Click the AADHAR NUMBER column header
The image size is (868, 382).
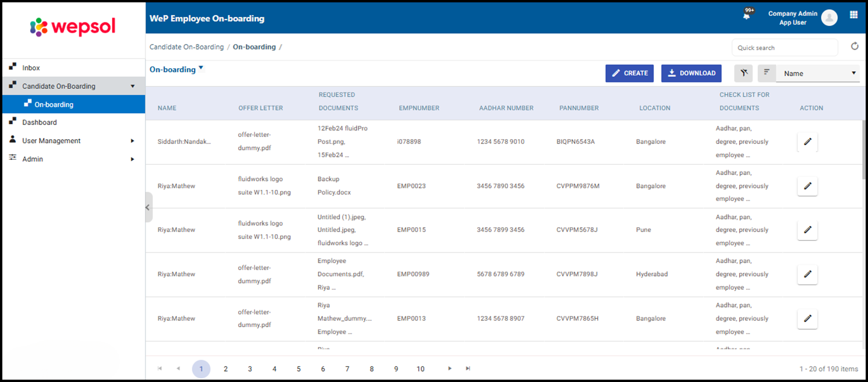coord(506,108)
